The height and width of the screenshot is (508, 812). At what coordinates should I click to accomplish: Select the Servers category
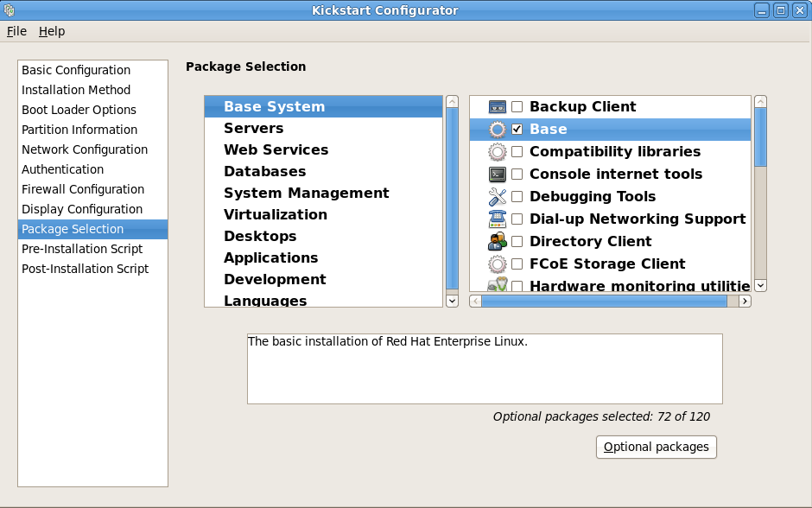[324, 129]
